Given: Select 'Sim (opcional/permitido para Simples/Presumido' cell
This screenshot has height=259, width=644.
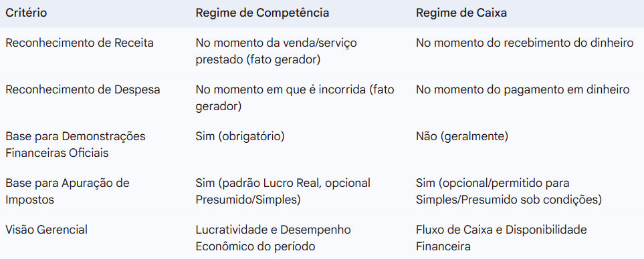Looking at the screenshot, I should (x=509, y=192).
